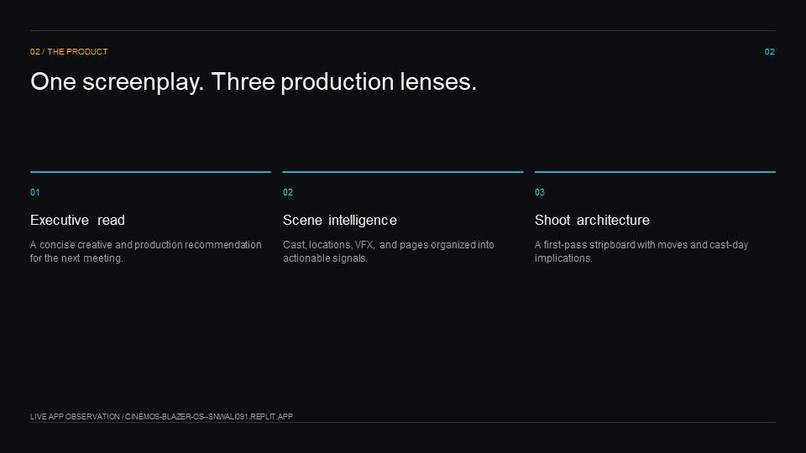Image resolution: width=806 pixels, height=453 pixels.
Task: Click the slide headline 'One screenplay. Three production lenses.'
Action: pos(253,82)
